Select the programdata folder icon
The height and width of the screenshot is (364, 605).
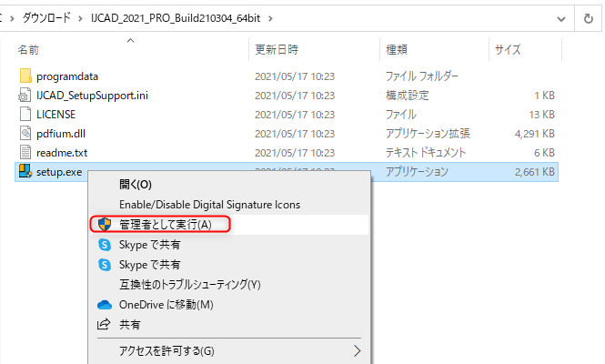(25, 76)
